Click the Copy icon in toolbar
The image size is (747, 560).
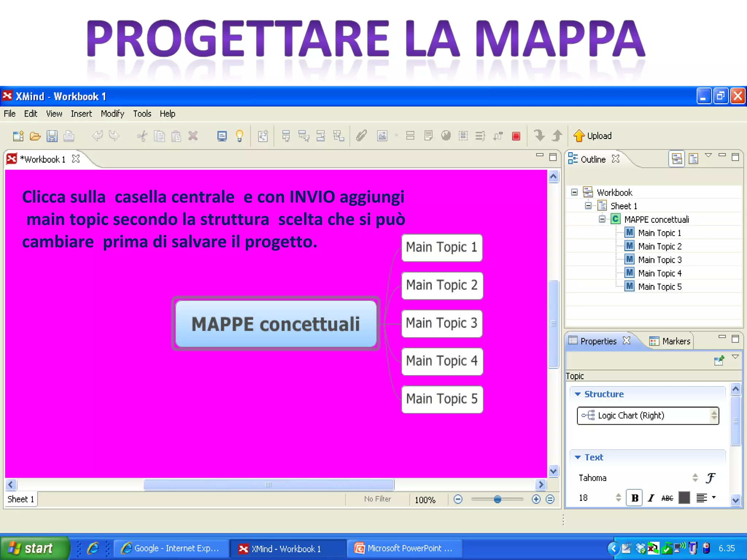pos(159,136)
